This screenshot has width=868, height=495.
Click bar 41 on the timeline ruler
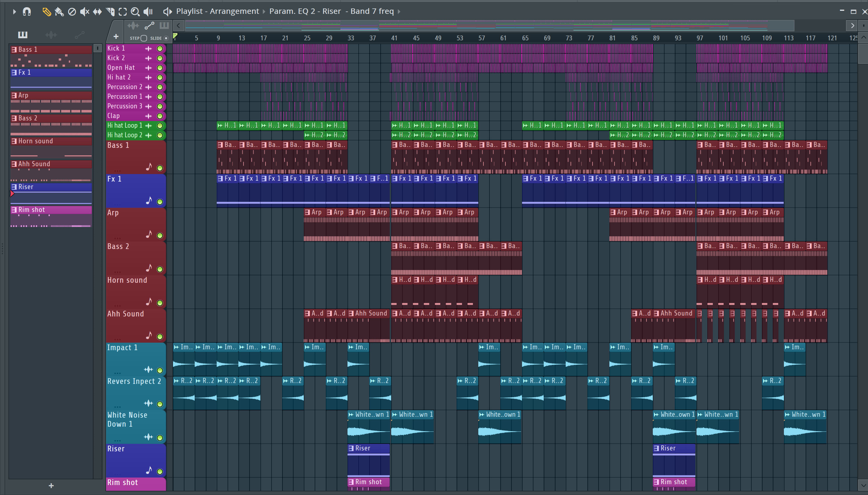pyautogui.click(x=394, y=38)
